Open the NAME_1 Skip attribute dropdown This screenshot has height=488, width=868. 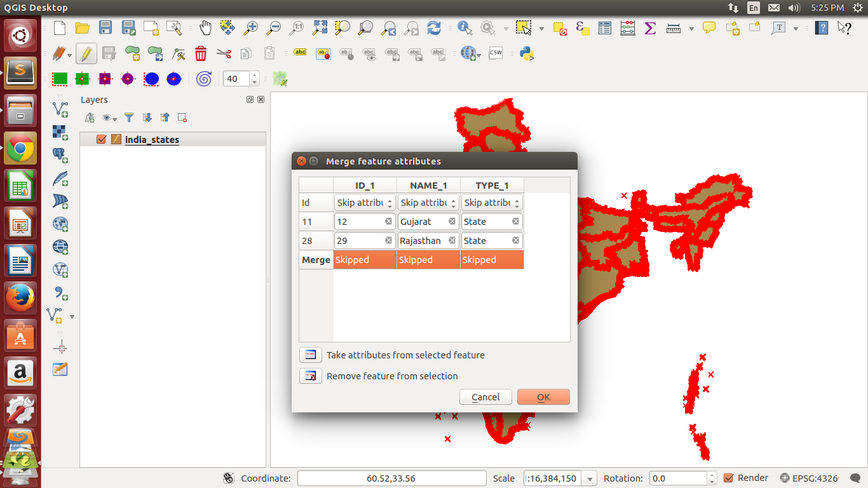428,203
